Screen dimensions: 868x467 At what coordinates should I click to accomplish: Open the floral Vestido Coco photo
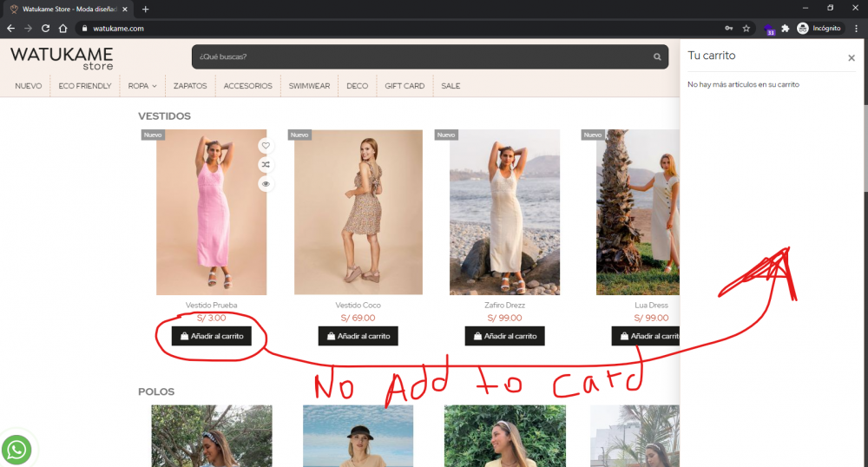pyautogui.click(x=358, y=212)
